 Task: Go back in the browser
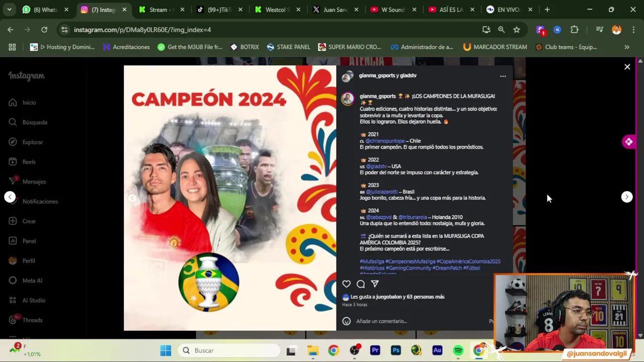pyautogui.click(x=11, y=30)
